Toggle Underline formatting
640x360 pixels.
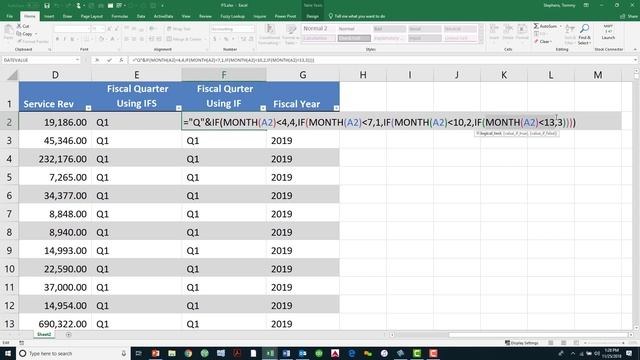(72, 39)
